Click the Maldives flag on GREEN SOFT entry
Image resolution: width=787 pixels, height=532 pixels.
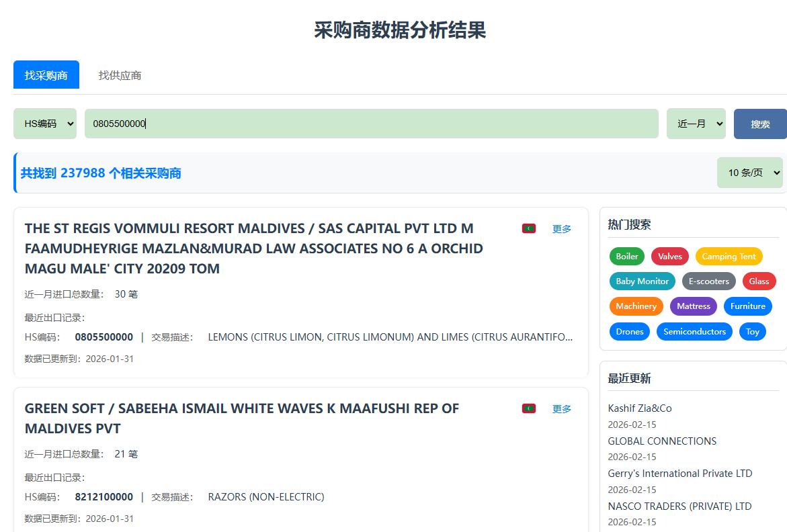[x=528, y=408]
